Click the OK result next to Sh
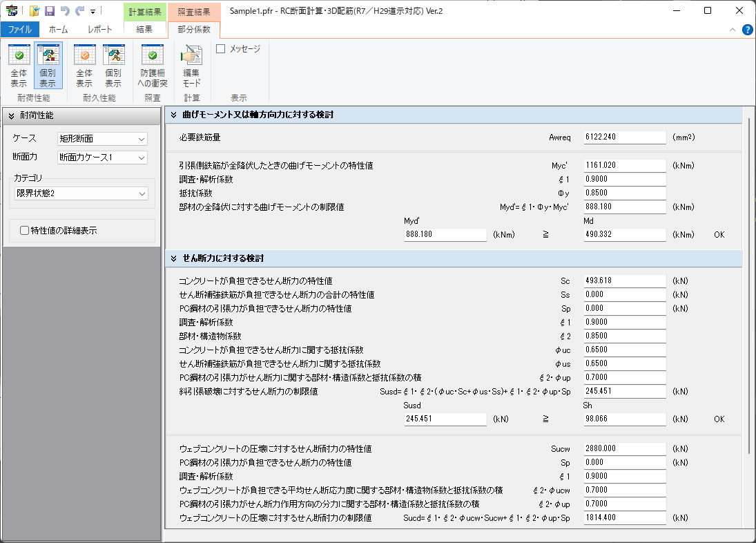Screen dimensions: 756x543 tap(719, 419)
